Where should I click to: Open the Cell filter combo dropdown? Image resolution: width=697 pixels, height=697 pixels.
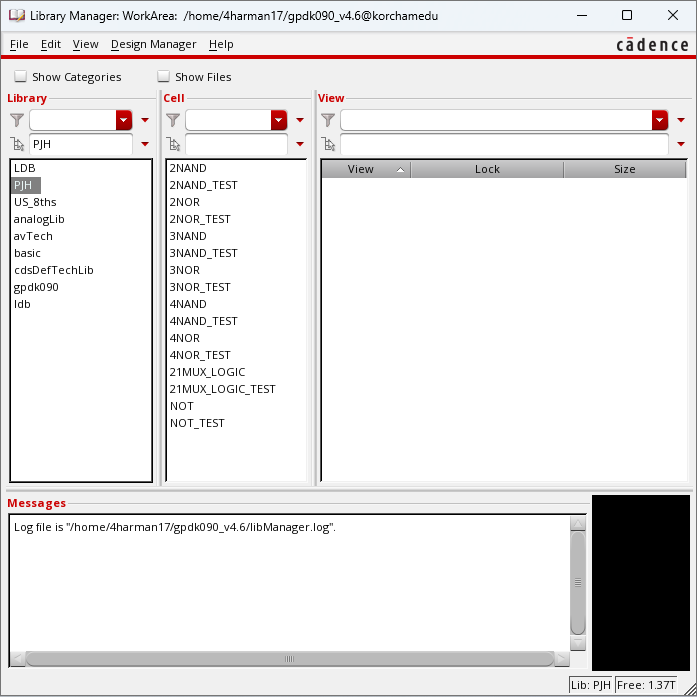[x=279, y=120]
